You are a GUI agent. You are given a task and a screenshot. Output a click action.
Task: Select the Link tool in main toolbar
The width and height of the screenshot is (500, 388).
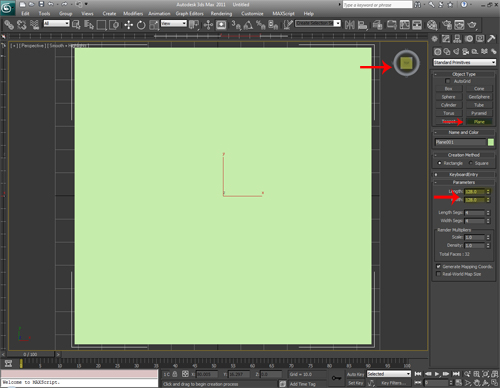(9, 25)
